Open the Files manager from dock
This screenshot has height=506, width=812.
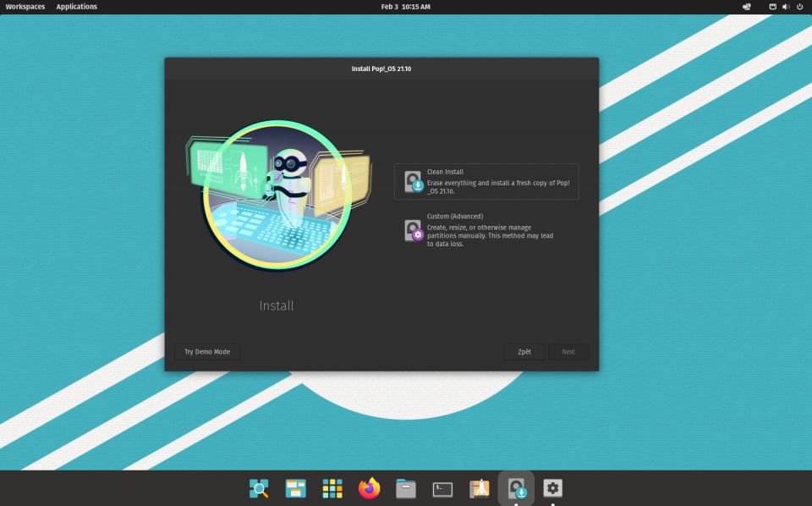point(406,488)
